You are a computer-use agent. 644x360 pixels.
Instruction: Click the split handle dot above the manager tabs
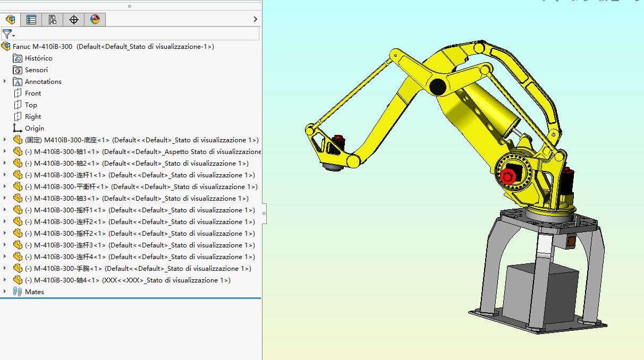tap(130, 6)
